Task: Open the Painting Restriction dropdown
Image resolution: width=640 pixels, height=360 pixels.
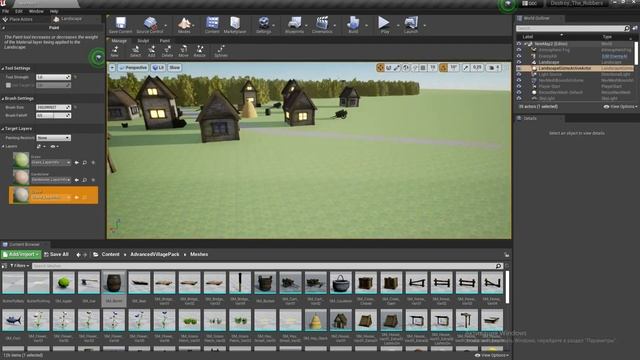Action: (53, 138)
